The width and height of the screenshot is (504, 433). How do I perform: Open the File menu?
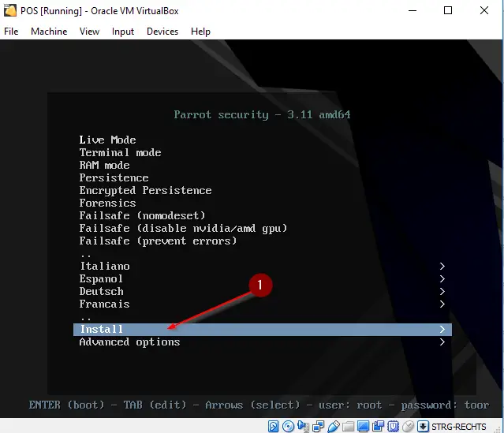click(x=11, y=32)
